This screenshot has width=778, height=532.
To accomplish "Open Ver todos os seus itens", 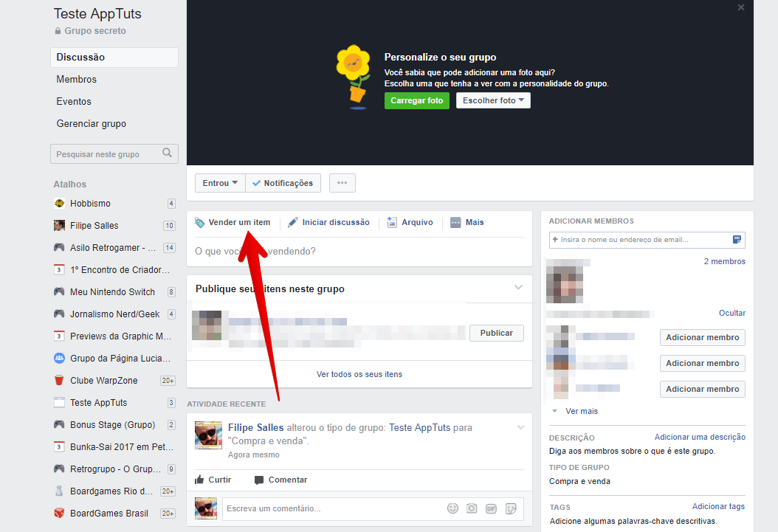I will [359, 374].
